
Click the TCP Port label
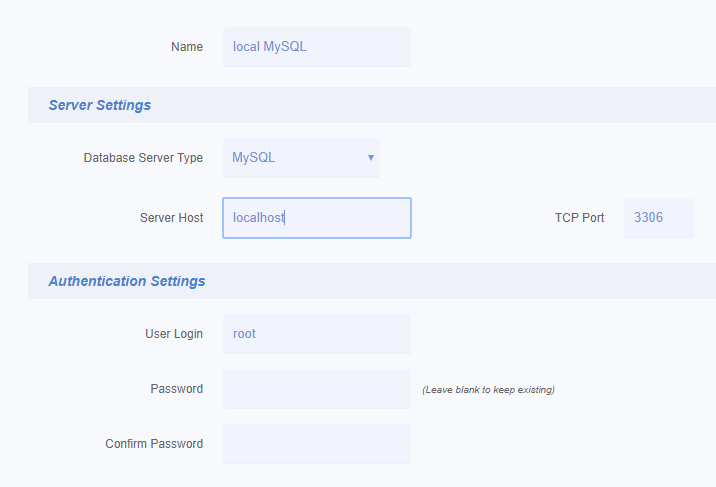(x=579, y=218)
